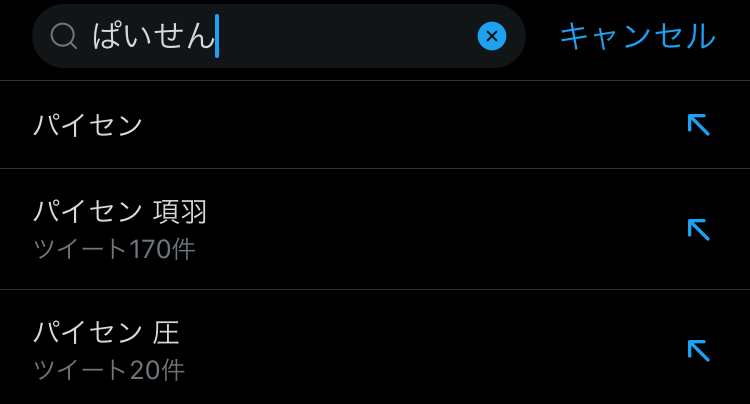The height and width of the screenshot is (404, 750).
Task: Tap the arrow icon beside パイセン 項羽
Action: tap(698, 229)
